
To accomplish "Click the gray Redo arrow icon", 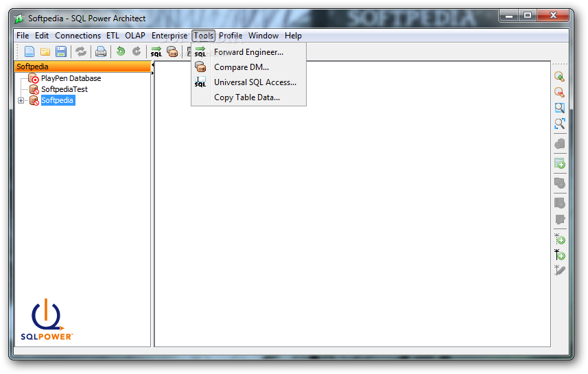I will coord(137,51).
